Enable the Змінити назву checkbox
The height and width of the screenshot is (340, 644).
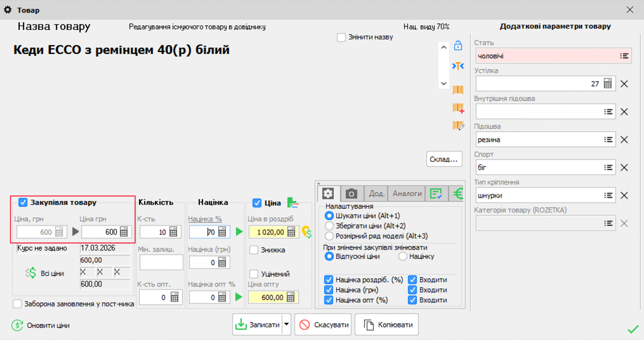341,37
